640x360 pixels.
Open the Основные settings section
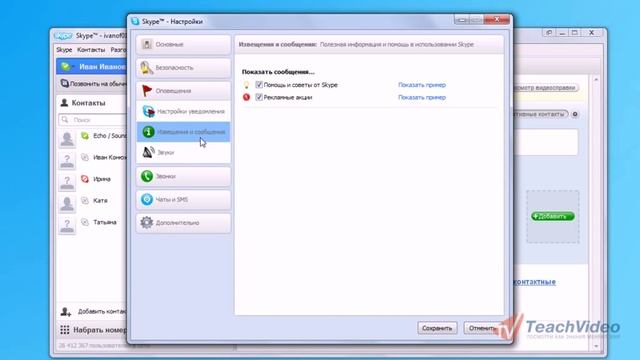(183, 44)
